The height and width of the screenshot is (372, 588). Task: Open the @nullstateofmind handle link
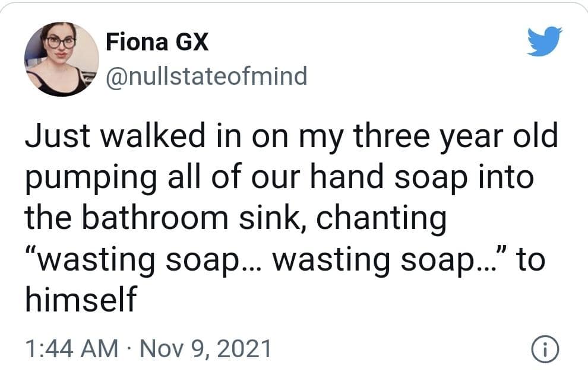(x=207, y=75)
